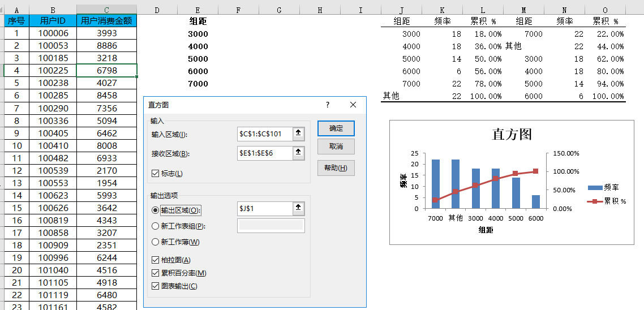Click cell with value 6798
This screenshot has width=644, height=310.
(x=107, y=71)
